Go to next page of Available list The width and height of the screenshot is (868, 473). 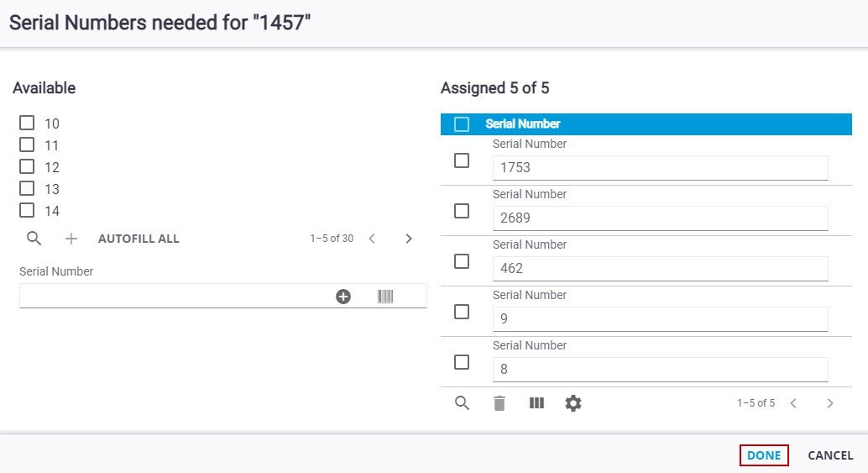coord(409,239)
